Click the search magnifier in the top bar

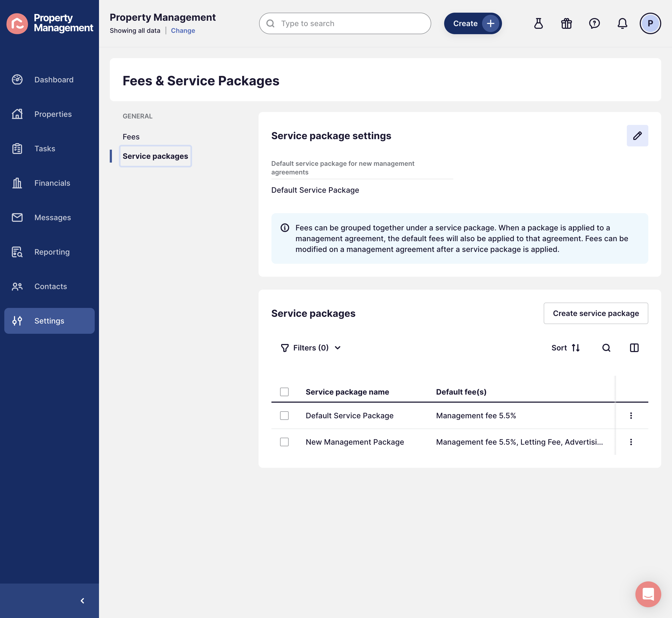[270, 23]
